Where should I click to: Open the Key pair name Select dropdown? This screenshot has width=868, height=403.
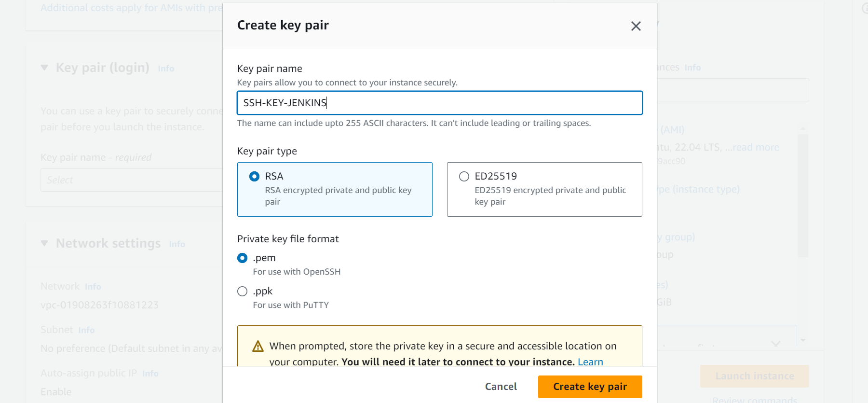(131, 180)
